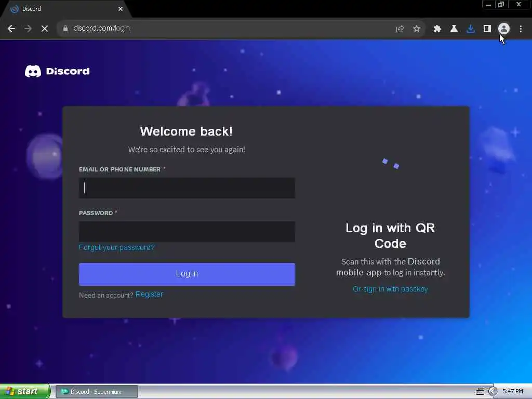Minimize the browser window

tap(488, 5)
